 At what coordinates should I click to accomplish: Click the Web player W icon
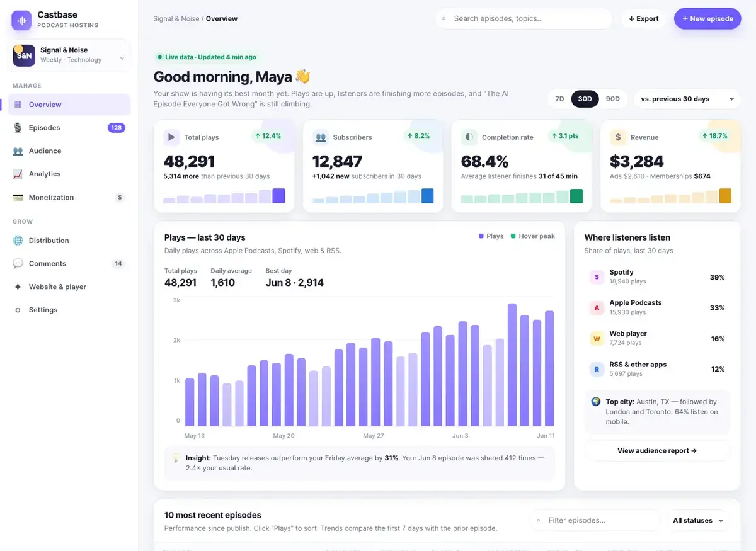pos(597,339)
